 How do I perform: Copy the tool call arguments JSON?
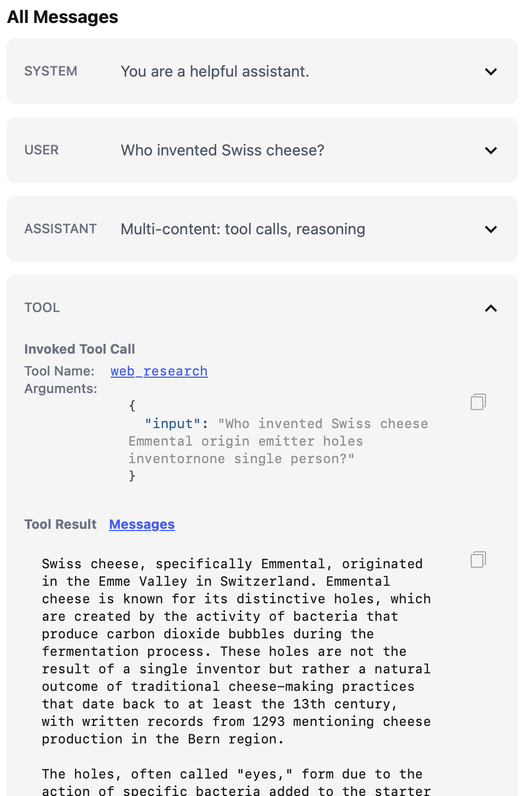pos(478,402)
